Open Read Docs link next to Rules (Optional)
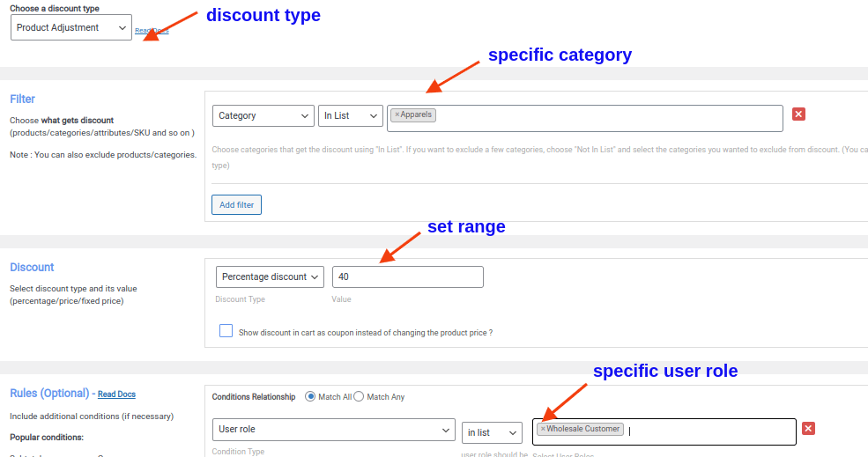 (116, 394)
